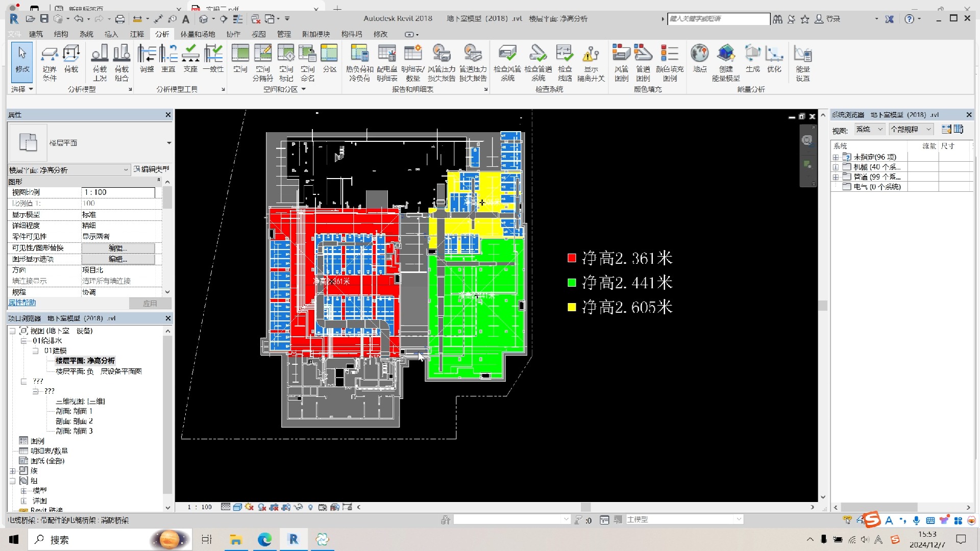Expand 管道 (99 个系) in system browser
This screenshot has height=551, width=980.
(x=836, y=177)
